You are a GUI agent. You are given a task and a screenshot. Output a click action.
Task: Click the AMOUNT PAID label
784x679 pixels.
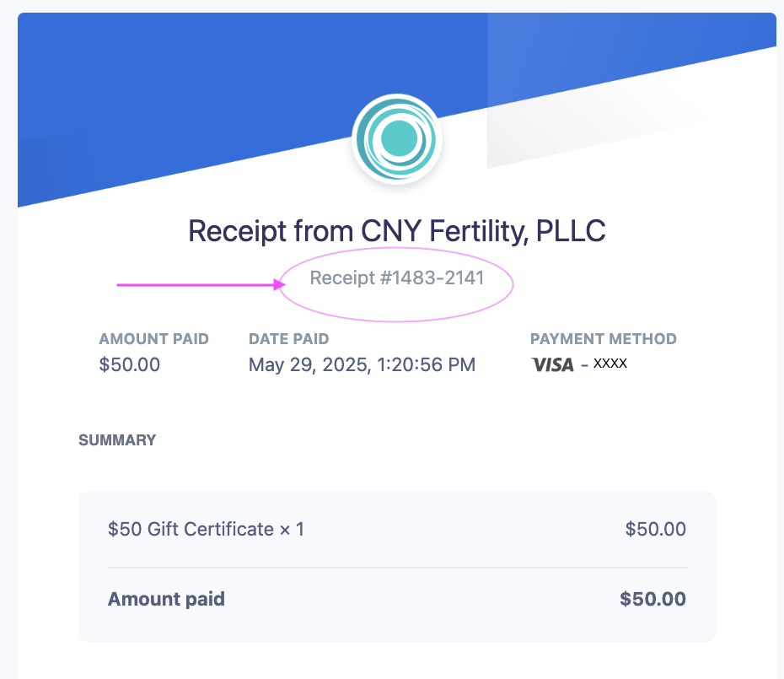pos(154,339)
